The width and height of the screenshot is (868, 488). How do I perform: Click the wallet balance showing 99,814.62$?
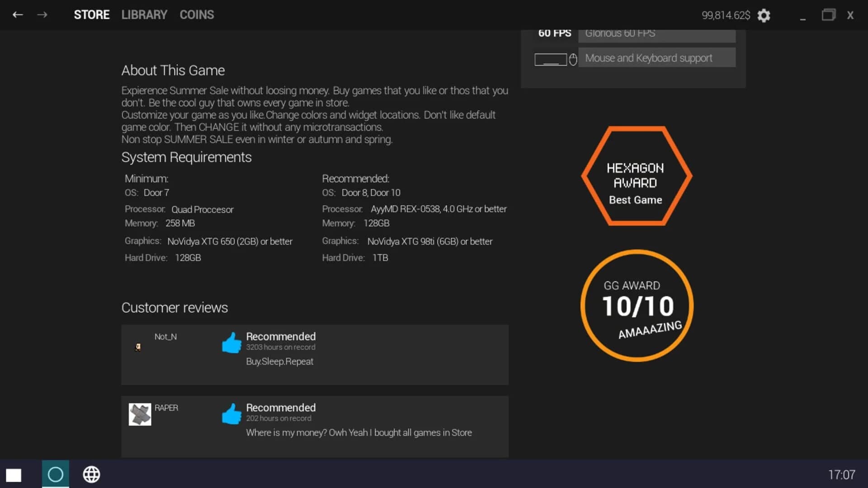tap(726, 15)
